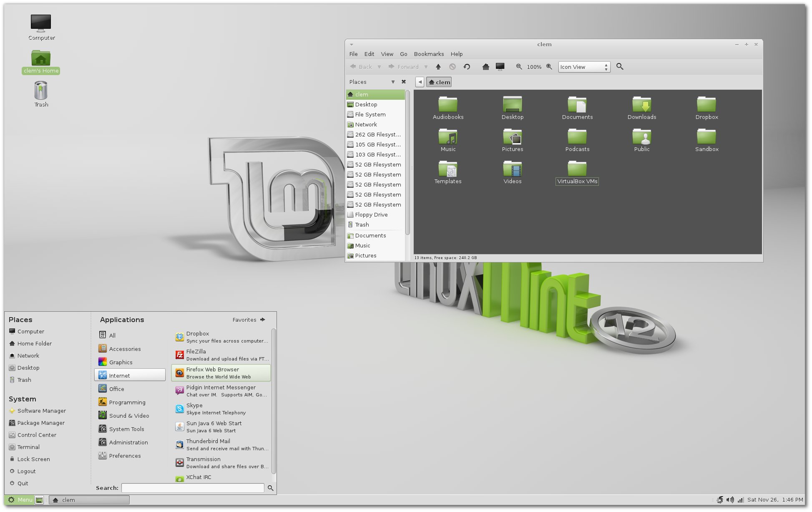
Task: Click the path bar left scroll arrow
Action: (420, 82)
